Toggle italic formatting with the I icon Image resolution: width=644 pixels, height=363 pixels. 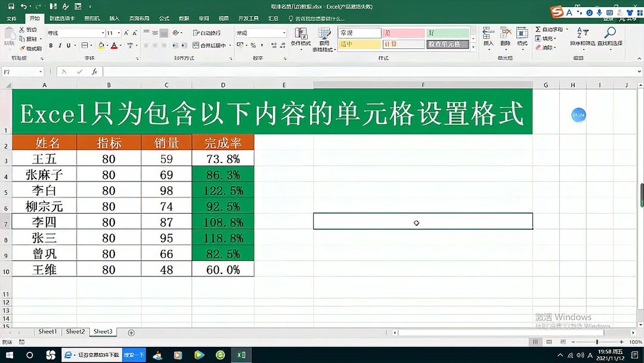60,45
